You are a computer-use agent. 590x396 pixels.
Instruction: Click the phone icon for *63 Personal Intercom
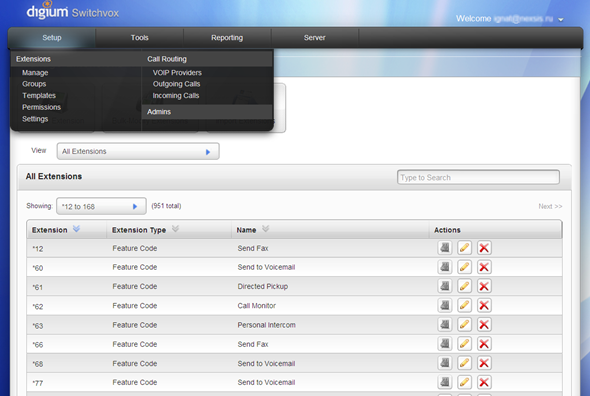click(x=445, y=324)
